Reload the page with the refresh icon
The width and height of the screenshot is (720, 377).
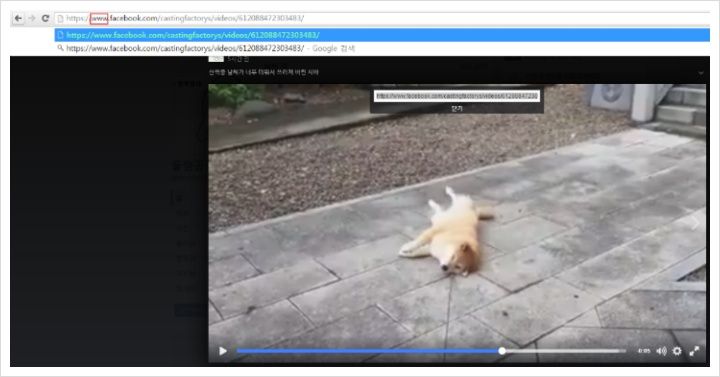click(45, 18)
